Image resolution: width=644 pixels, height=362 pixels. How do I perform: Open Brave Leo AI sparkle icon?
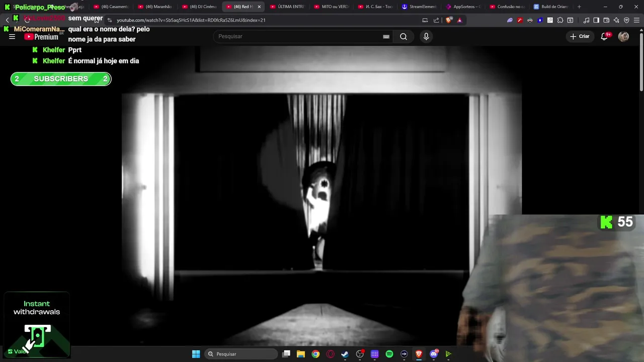click(x=616, y=20)
